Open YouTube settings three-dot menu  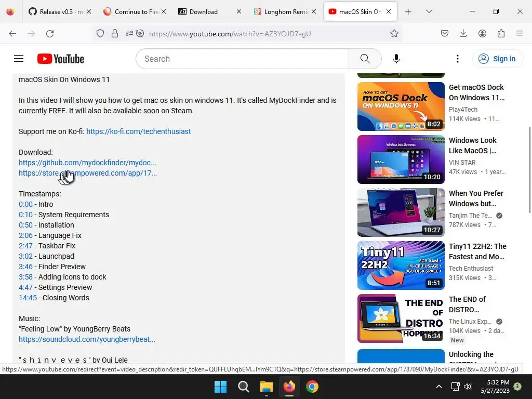tap(457, 59)
